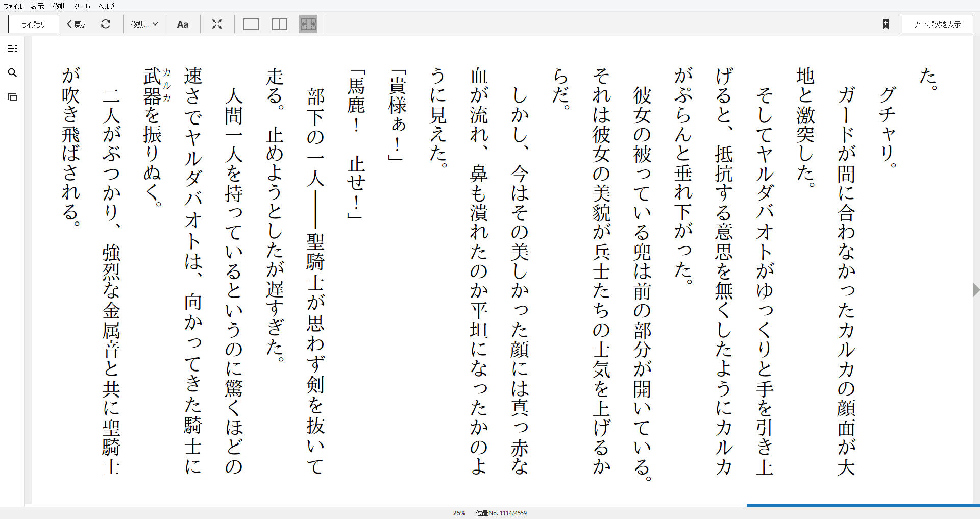Screen dimensions: 980x519
Task: Open the Aa font settings
Action: tap(183, 24)
